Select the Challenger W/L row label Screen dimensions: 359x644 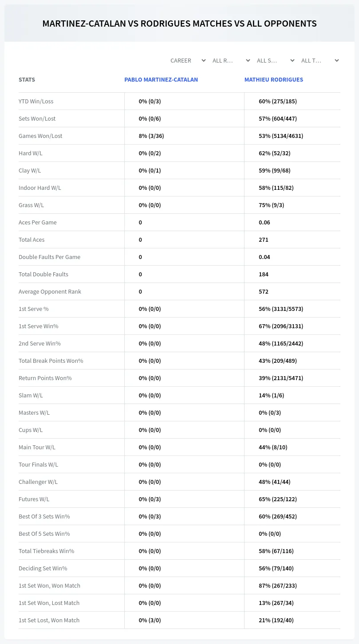(x=38, y=482)
